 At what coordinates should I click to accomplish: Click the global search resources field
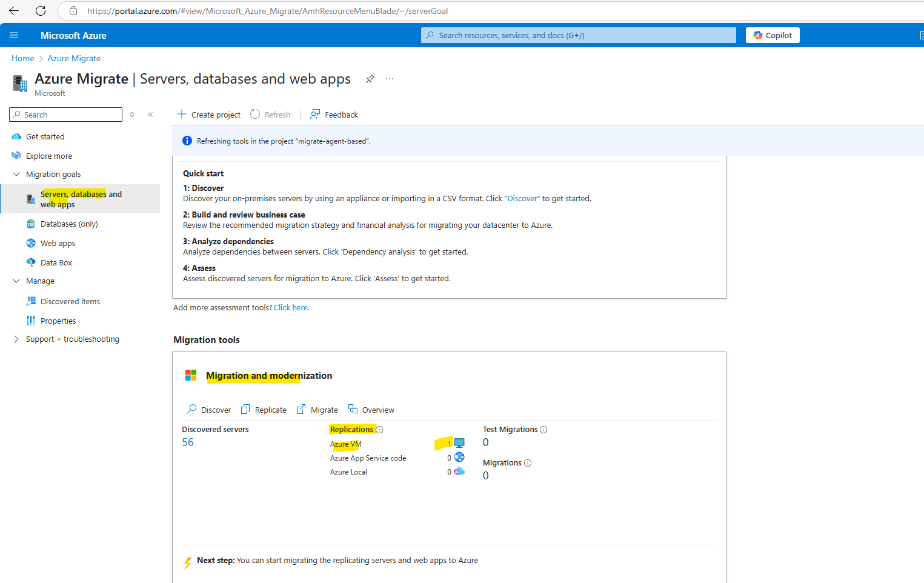579,35
